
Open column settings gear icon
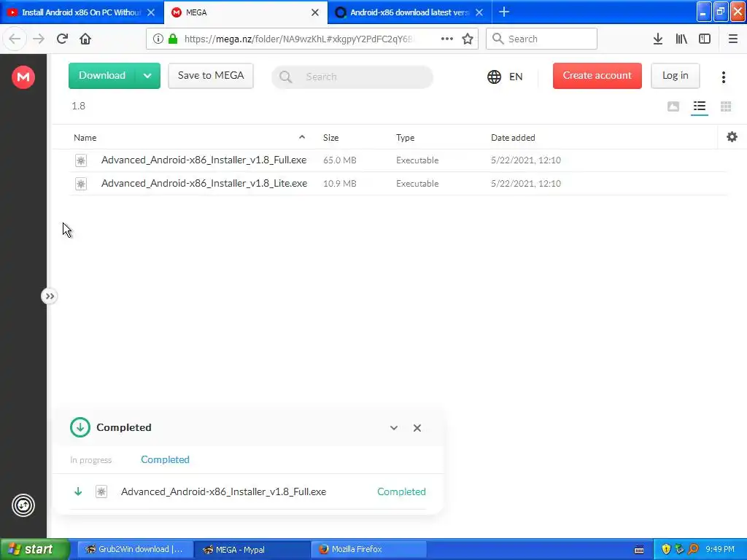[x=732, y=137]
